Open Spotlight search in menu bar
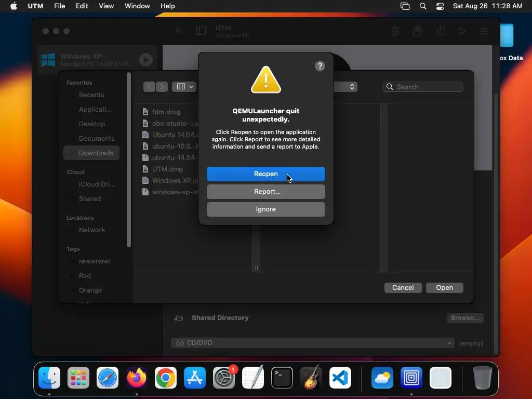Screen dimensions: 532x399 click(423, 6)
